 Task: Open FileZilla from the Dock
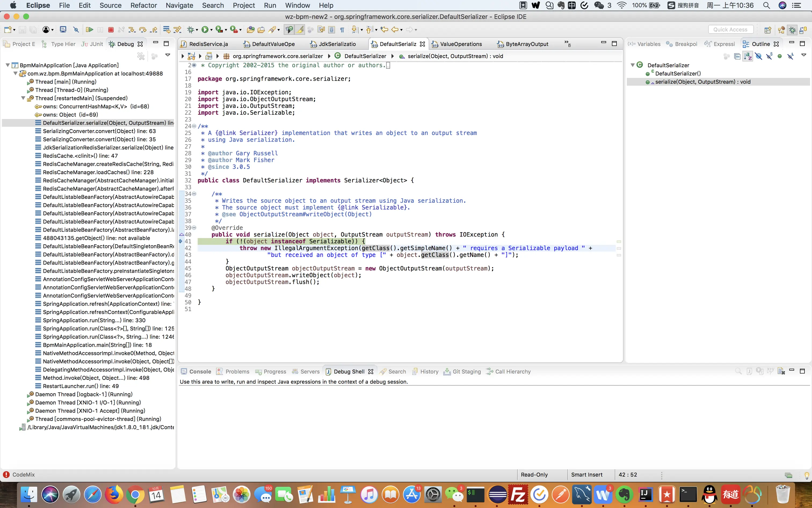tap(519, 495)
